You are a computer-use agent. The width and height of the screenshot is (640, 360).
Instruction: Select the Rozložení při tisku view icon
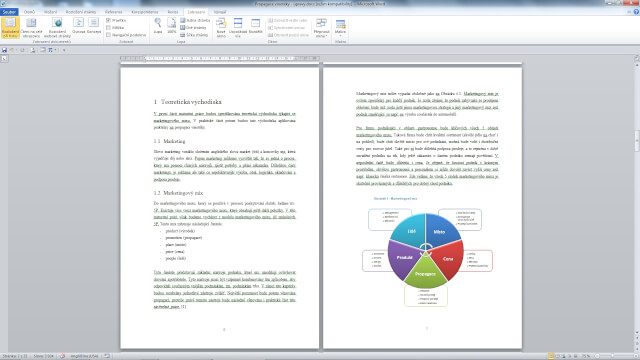(10, 28)
